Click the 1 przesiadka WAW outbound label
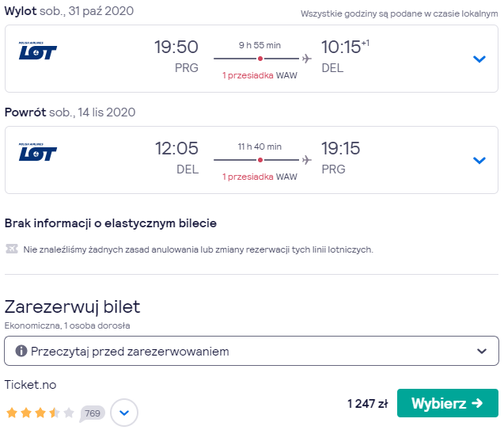 (x=260, y=75)
